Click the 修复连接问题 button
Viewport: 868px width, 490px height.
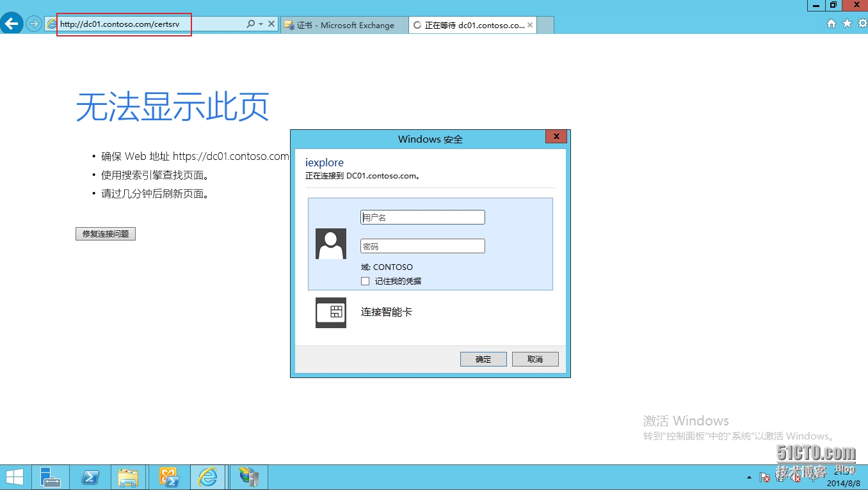pyautogui.click(x=105, y=233)
